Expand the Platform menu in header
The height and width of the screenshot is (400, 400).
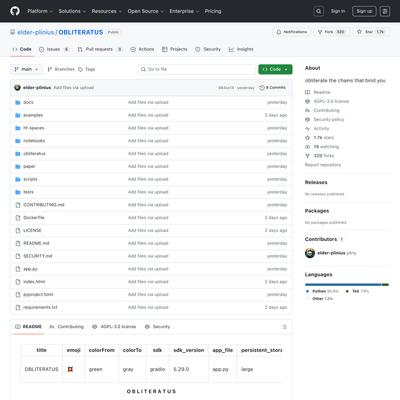click(40, 11)
